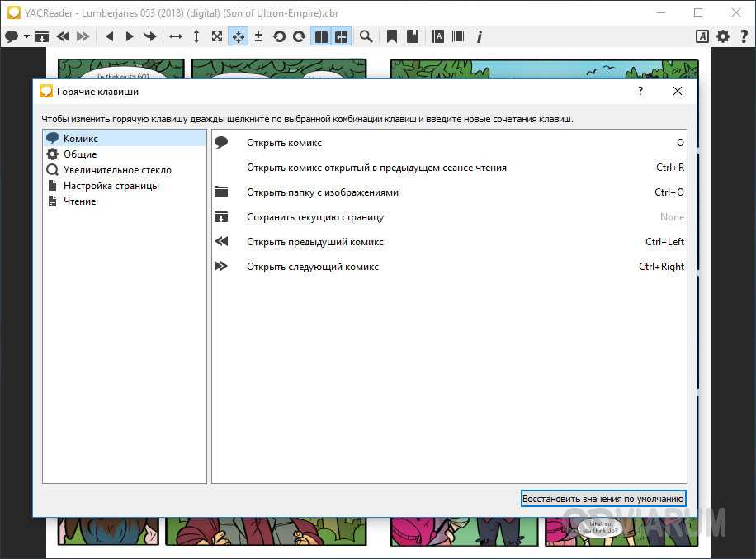Open the settings gear in toolbar
The height and width of the screenshot is (559, 756).
pyautogui.click(x=723, y=36)
